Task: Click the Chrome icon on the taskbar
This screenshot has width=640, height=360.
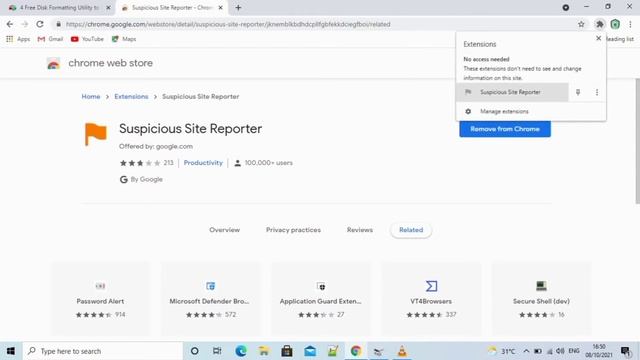Action: tap(356, 351)
